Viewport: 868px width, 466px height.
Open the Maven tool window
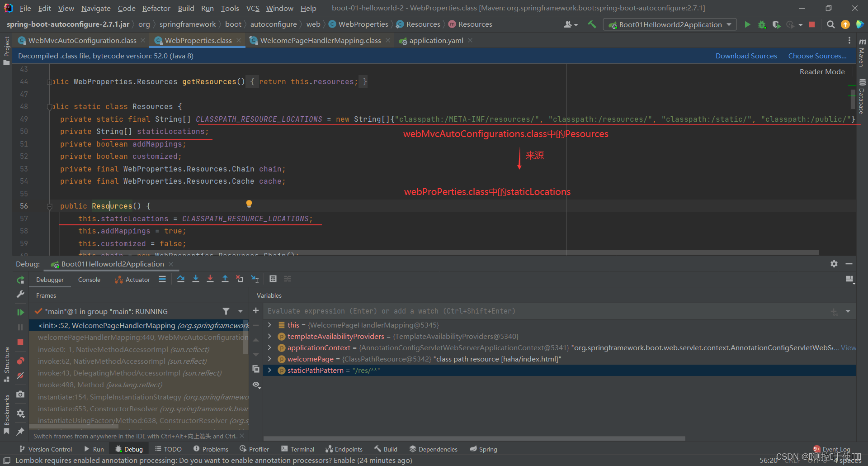[862, 54]
